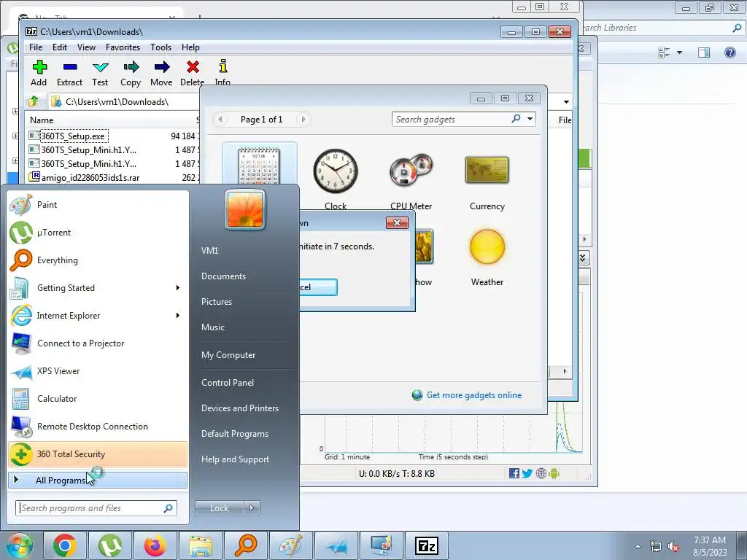Click the help icon in Libraries window
Screen dimensions: 747x560
click(729, 52)
